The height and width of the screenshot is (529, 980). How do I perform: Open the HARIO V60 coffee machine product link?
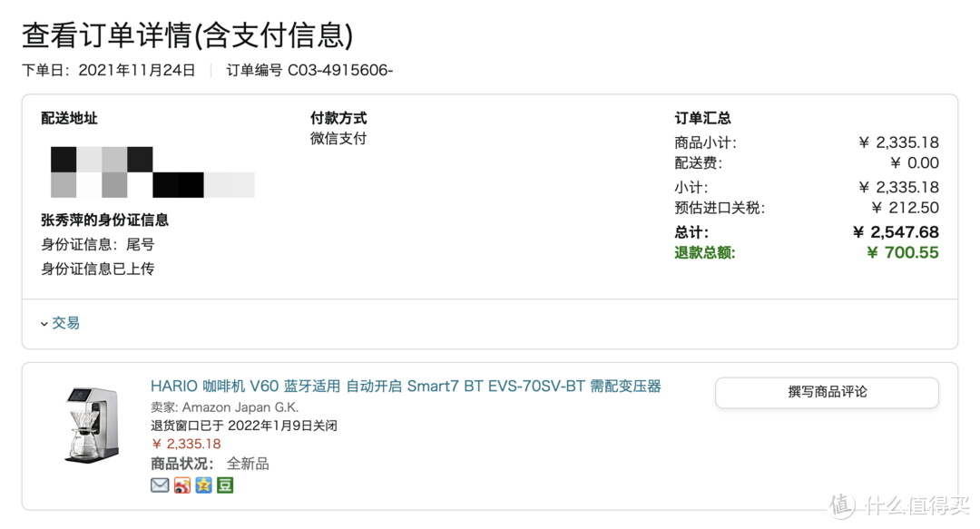click(x=406, y=387)
